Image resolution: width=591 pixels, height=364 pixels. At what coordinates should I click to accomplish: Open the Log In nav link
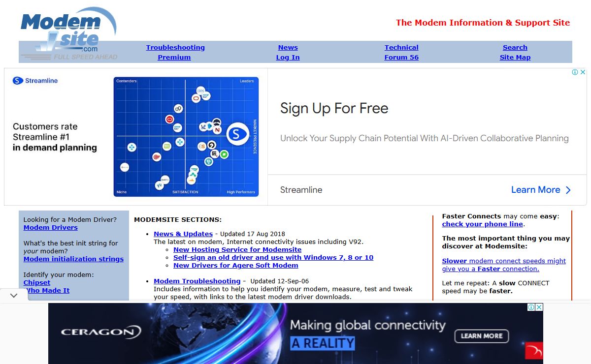pos(288,58)
